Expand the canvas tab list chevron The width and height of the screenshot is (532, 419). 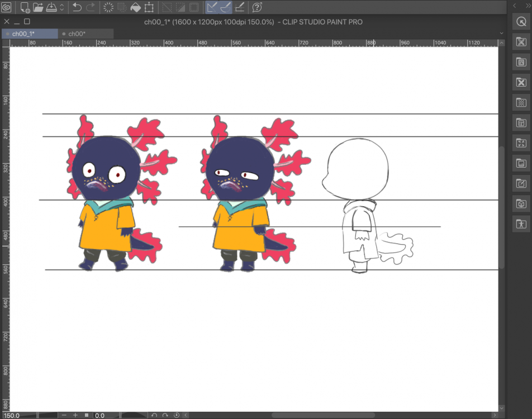(501, 34)
